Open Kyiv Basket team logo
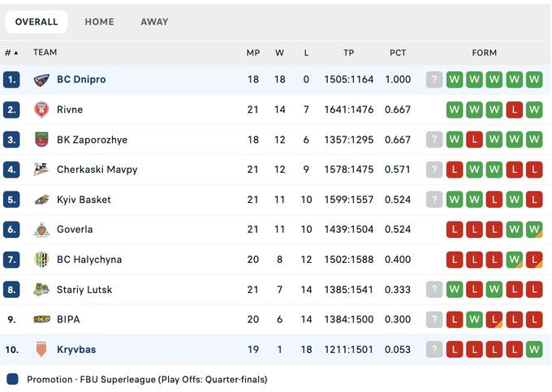552x392 pixels. click(41, 200)
